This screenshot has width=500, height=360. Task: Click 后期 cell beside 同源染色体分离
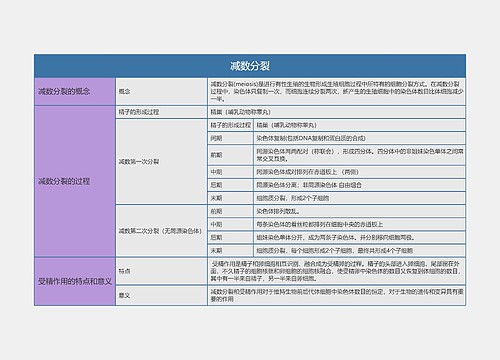(230, 185)
